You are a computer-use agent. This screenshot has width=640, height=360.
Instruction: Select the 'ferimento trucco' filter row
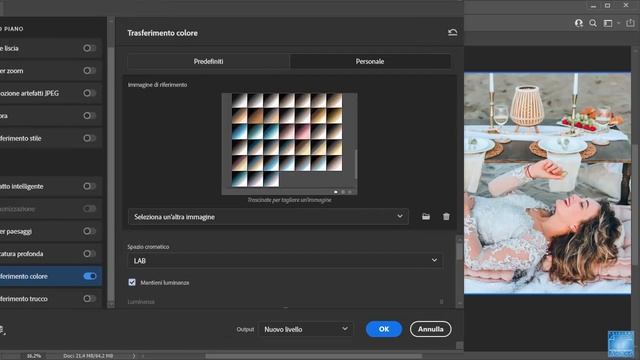[x=50, y=298]
